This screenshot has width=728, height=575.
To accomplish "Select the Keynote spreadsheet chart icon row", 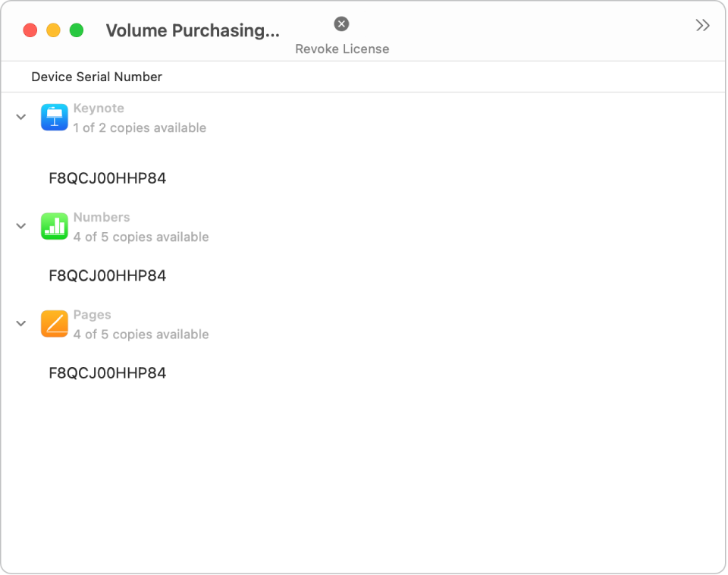I will pyautogui.click(x=54, y=117).
